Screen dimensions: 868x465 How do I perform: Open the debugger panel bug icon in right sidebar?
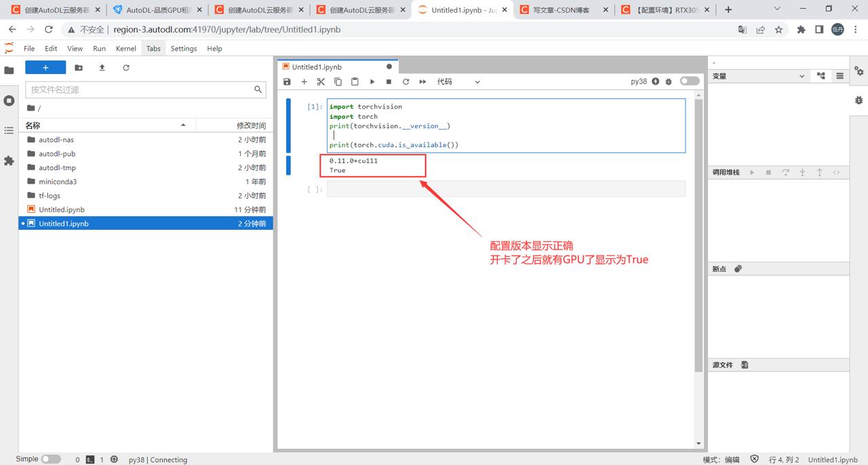(859, 100)
